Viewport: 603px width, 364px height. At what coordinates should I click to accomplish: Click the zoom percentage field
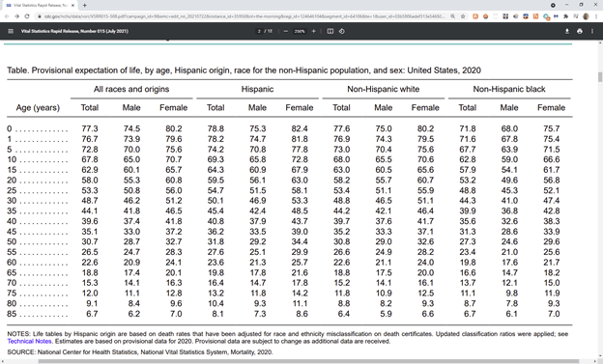tap(300, 31)
